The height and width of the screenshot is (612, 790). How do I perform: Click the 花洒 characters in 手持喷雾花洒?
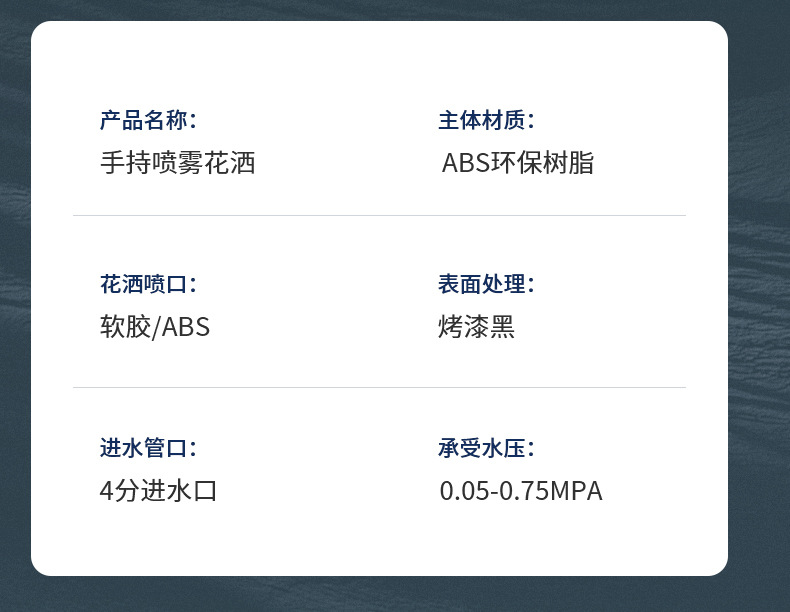click(x=230, y=162)
